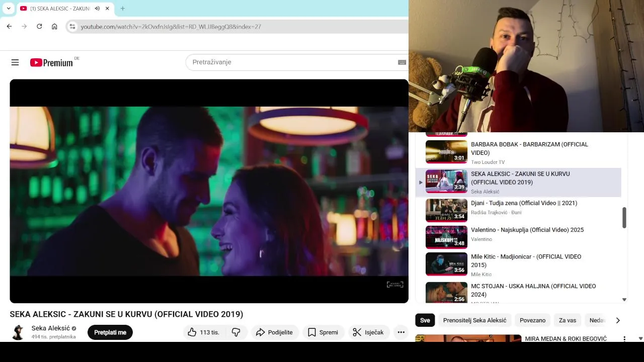Open MIRA MEDAN & ROKI BEGOVIĆ video

tap(566, 339)
